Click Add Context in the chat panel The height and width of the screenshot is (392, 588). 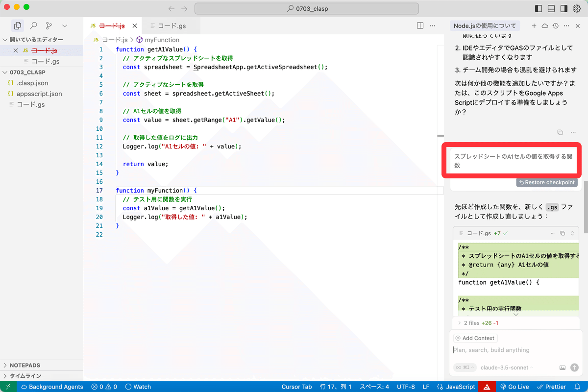point(475,338)
